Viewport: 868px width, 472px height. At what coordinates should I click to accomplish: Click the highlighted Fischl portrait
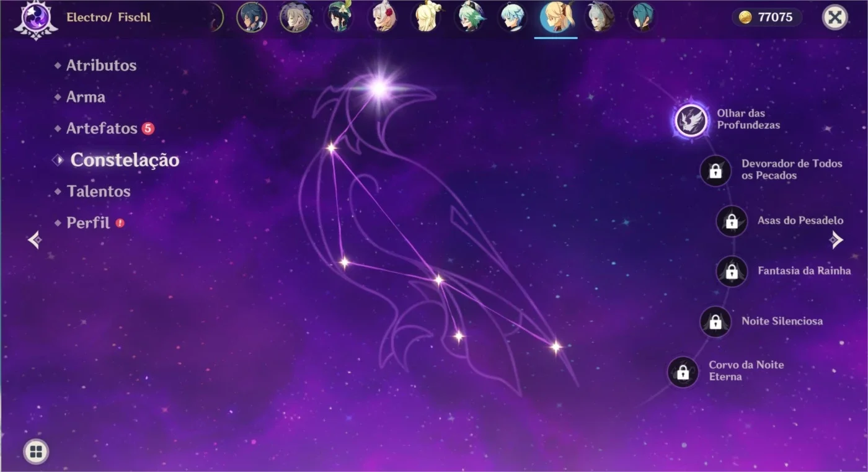point(556,17)
